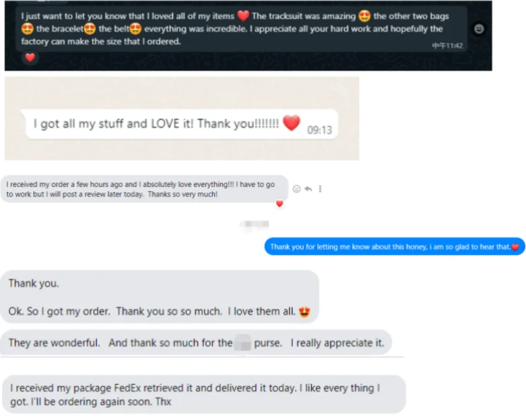Click the large red heart emoji after 'Thank you!!!!!!!'
Viewport: 526px width, 420px height.
point(291,123)
